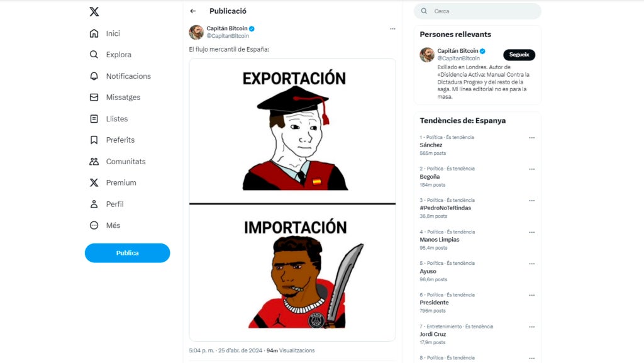Open Preferits bookmark icon
This screenshot has width=644, height=363.
click(x=94, y=140)
